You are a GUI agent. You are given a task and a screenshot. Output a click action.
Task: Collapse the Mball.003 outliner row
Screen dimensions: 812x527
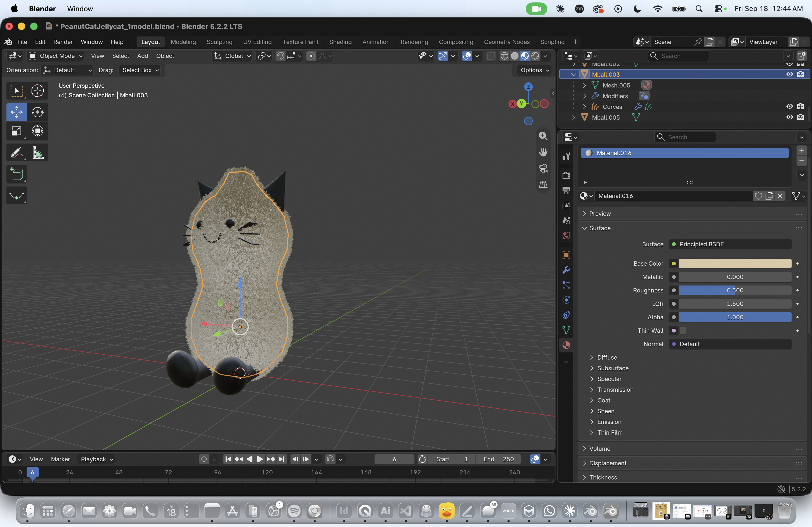pos(574,74)
